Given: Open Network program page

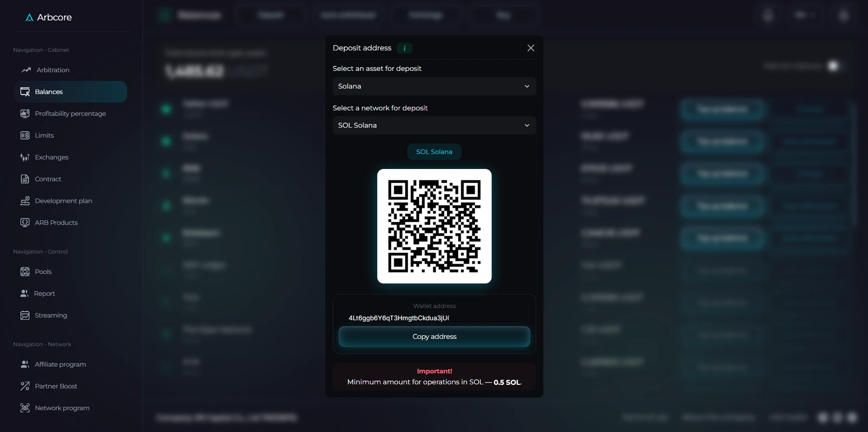Looking at the screenshot, I should 62,408.
